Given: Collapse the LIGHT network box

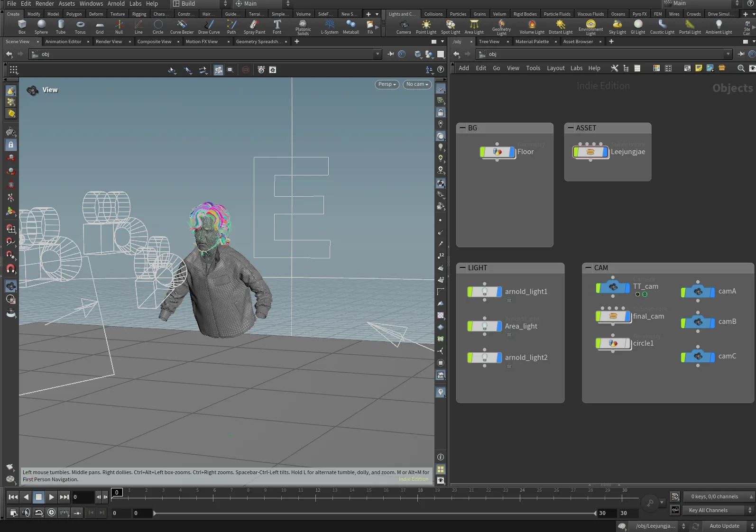Looking at the screenshot, I should click(x=462, y=268).
